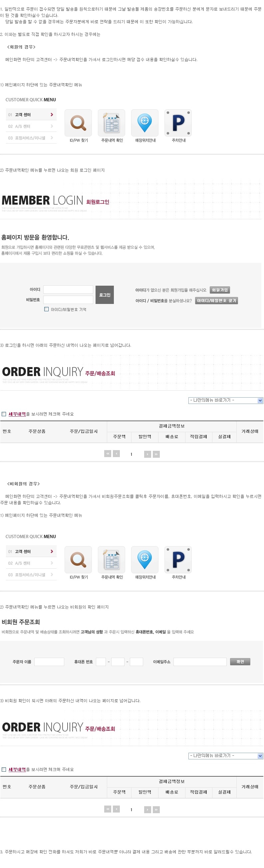Click 아이디/비밀번호 찾기 button
This screenshot has height=868, width=264.
coord(216,301)
